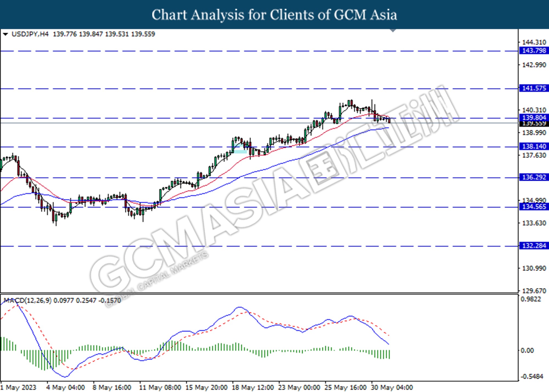Click the OHLC values 139.776 139.847 139.531 139.559
Screen dimensions: 549x392
[x=104, y=34]
